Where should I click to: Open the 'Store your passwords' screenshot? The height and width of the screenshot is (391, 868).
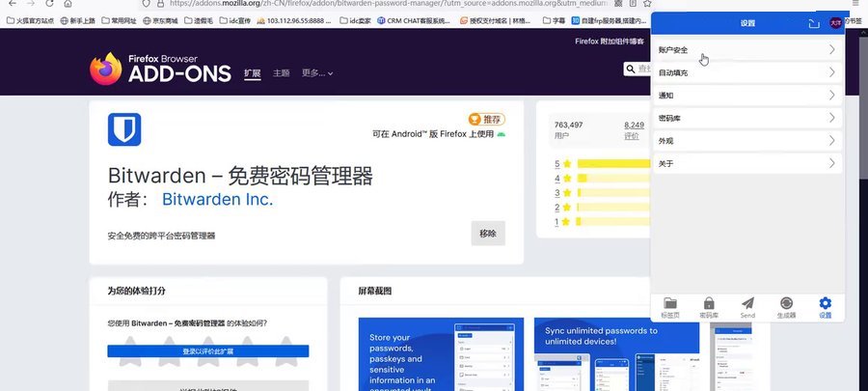click(441, 354)
